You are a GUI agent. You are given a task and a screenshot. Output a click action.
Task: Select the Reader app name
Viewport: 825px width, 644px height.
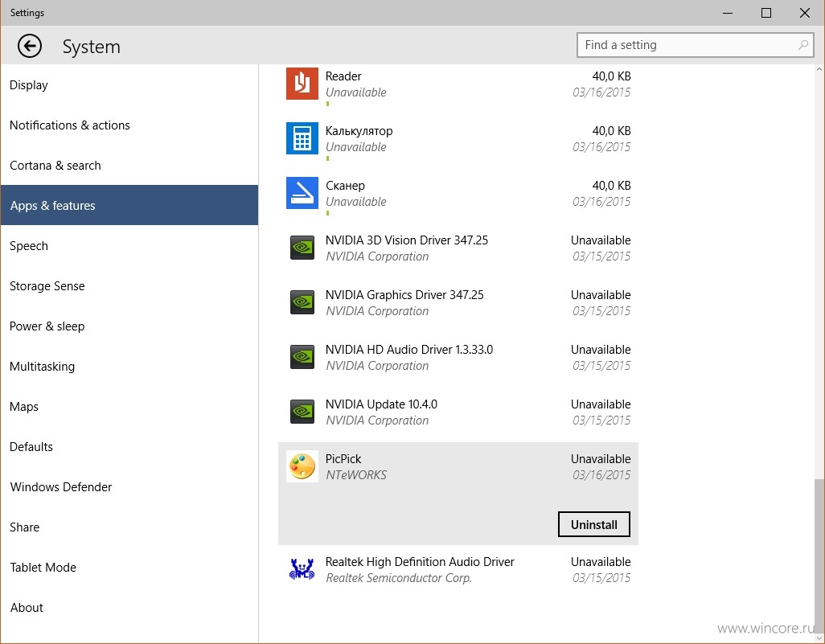[343, 76]
